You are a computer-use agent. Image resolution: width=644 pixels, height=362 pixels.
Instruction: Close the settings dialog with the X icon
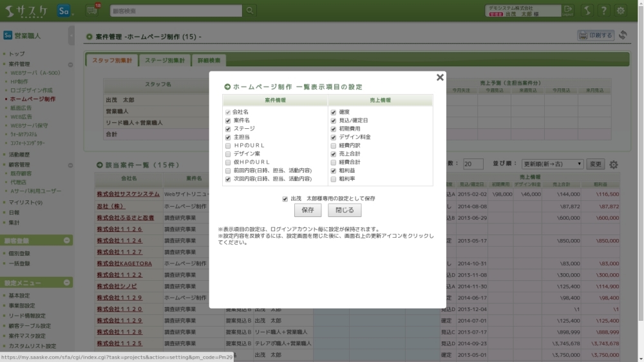440,77
